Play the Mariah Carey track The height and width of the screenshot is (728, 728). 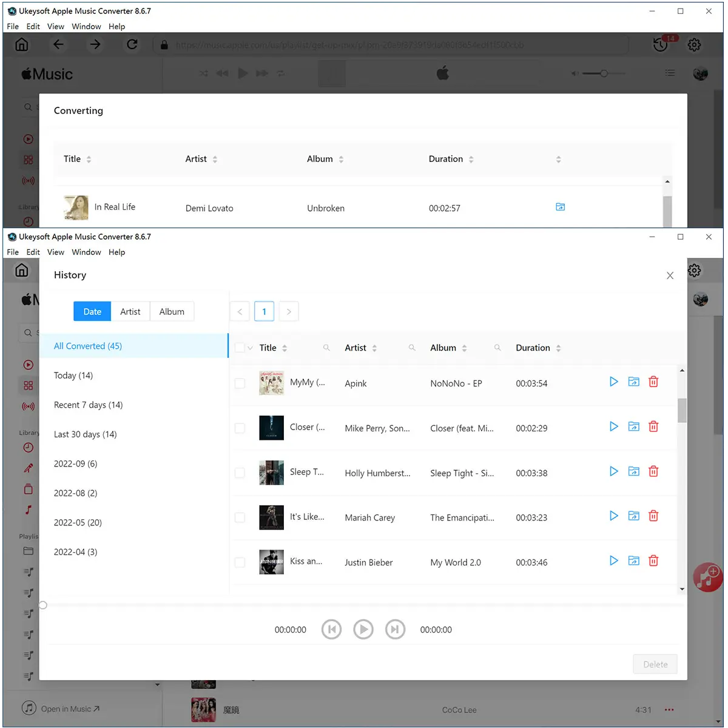[614, 516]
